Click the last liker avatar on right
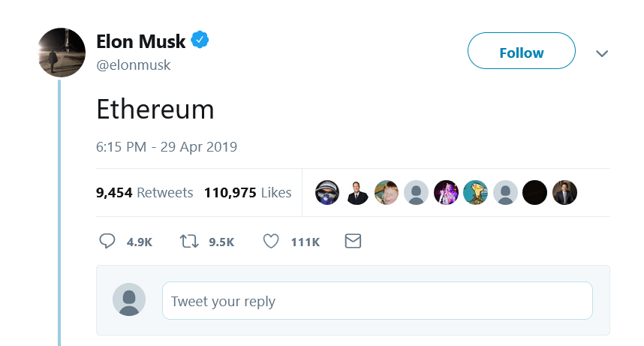Viewport: 644px width, 346px height. pyautogui.click(x=564, y=193)
